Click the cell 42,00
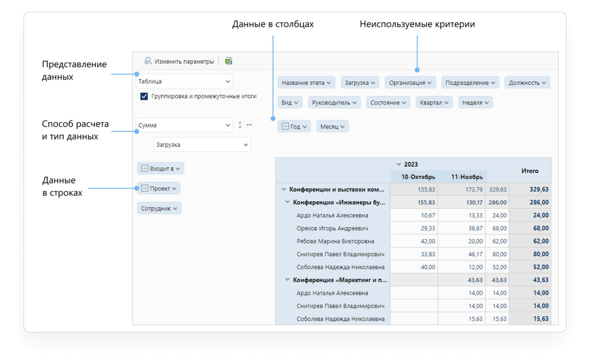 click(x=414, y=241)
